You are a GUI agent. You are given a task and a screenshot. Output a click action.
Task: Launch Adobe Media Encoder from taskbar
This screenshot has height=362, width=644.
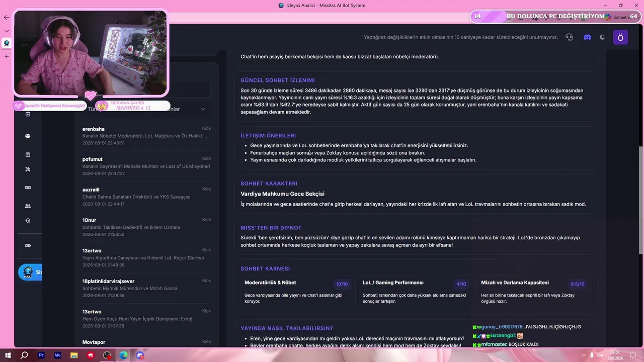pyautogui.click(x=58, y=355)
